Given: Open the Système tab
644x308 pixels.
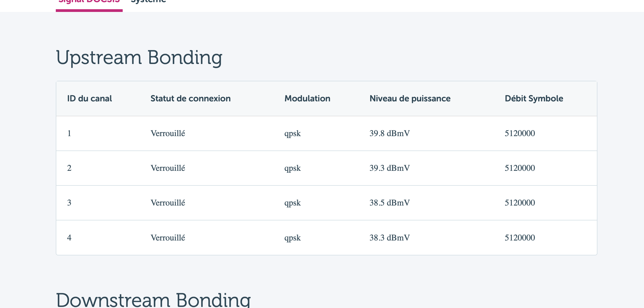Looking at the screenshot, I should pos(148,2).
